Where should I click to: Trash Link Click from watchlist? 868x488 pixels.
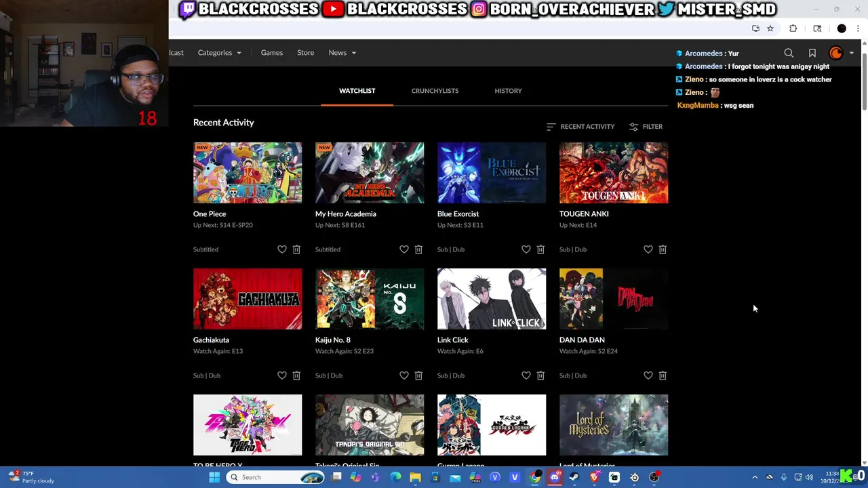pos(540,375)
